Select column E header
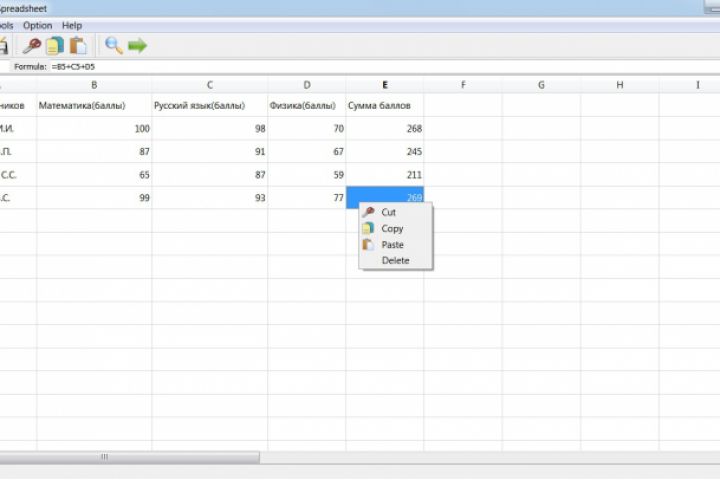720x480 pixels. (385, 85)
